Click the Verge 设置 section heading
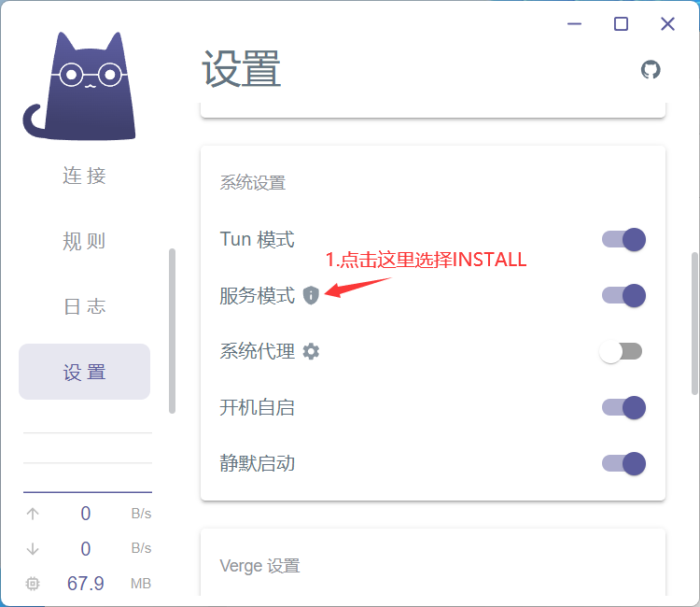 coord(259,566)
